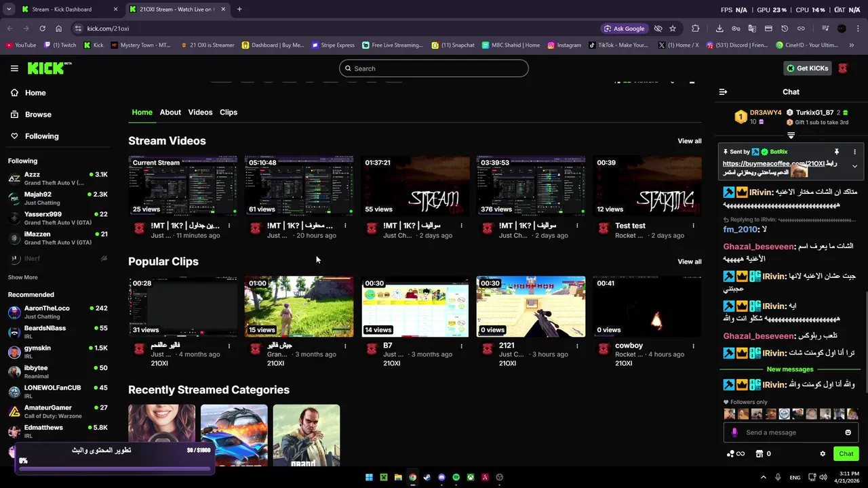Open the 2121 clip thumbnail
The width and height of the screenshot is (868, 488).
(x=531, y=306)
